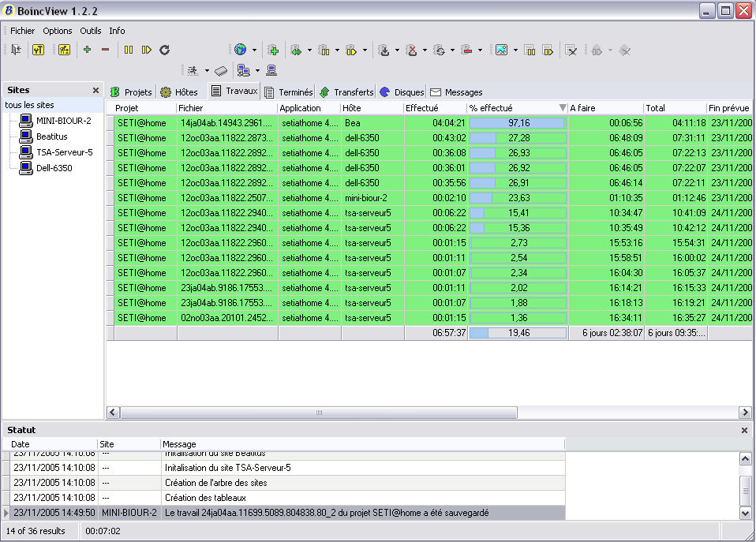Click the gear icon with download arrow
This screenshot has height=542, width=756.
(x=384, y=50)
